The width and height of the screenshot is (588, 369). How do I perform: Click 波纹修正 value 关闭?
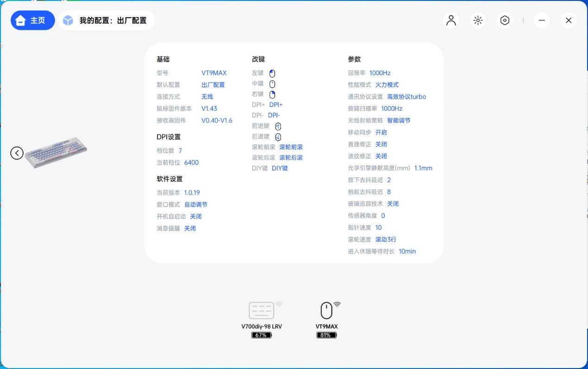pos(381,156)
